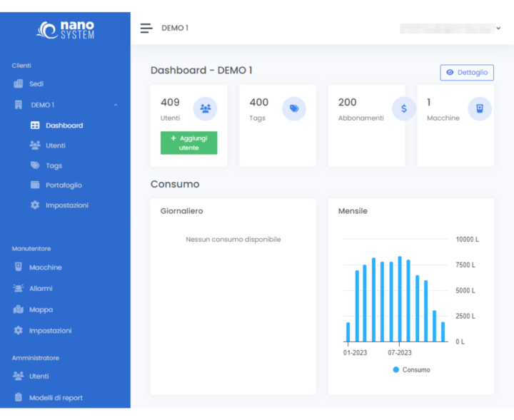Open the Sedi buildings icon
Image resolution: width=514 pixels, height=420 pixels.
tap(19, 83)
